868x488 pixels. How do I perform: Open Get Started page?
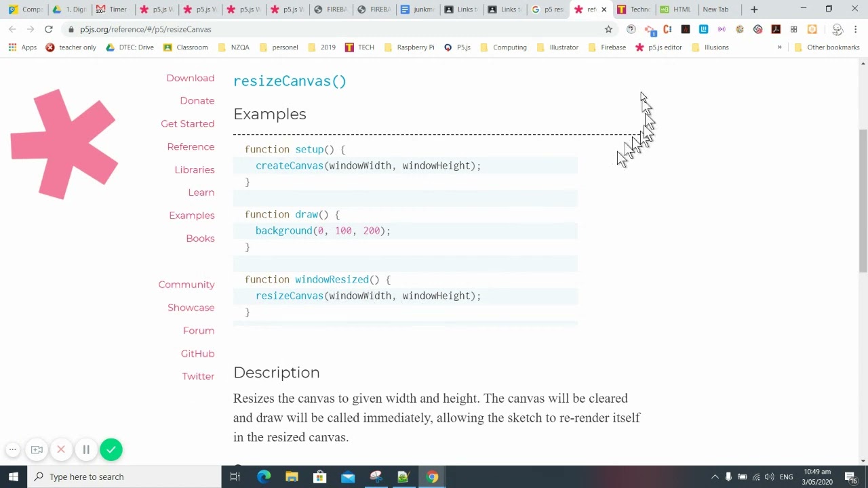pos(188,123)
